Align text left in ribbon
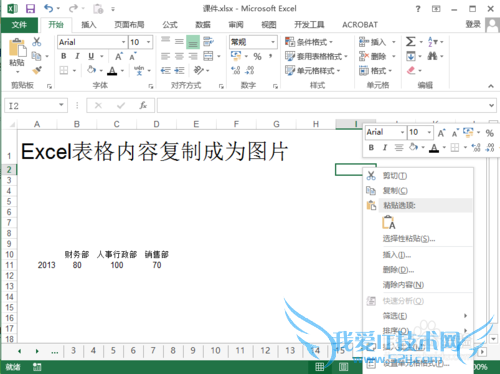This screenshot has height=374, width=500. click(165, 56)
